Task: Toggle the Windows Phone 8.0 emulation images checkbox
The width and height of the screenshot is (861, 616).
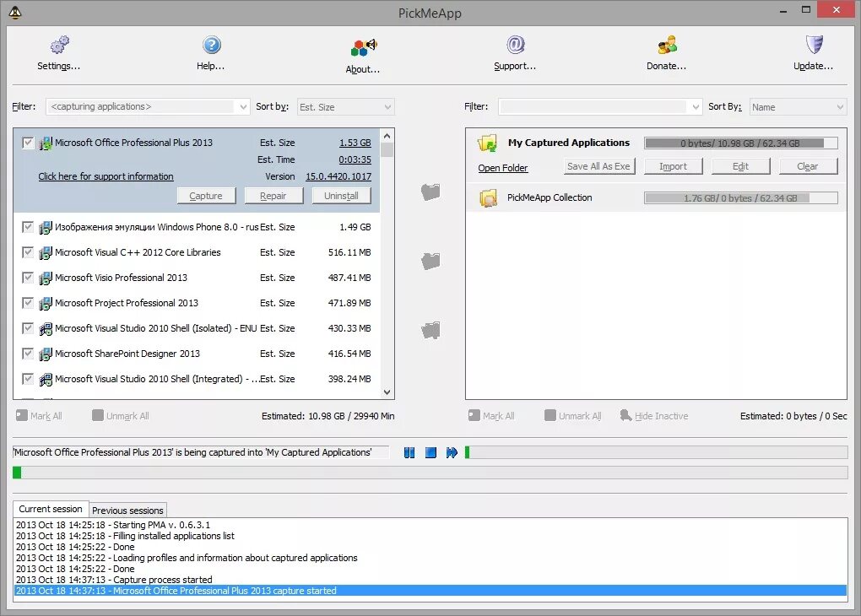Action: click(28, 227)
